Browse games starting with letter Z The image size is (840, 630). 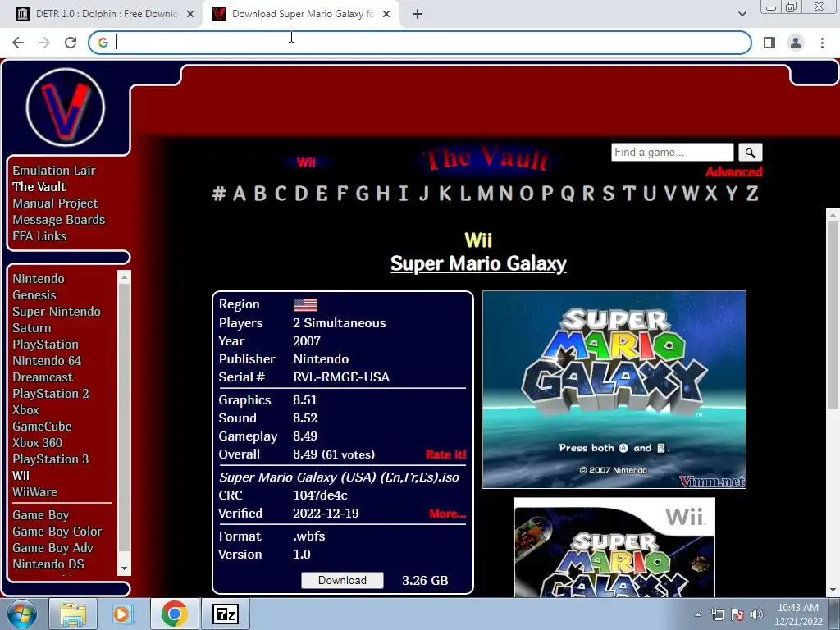[752, 193]
